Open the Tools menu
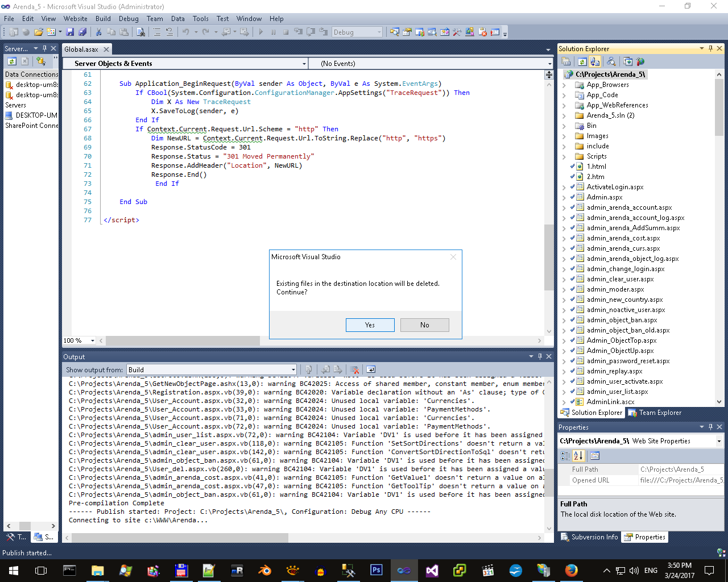 (x=201, y=18)
